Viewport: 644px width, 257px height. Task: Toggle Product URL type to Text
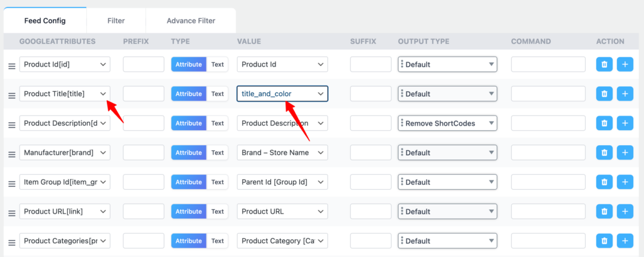click(218, 211)
